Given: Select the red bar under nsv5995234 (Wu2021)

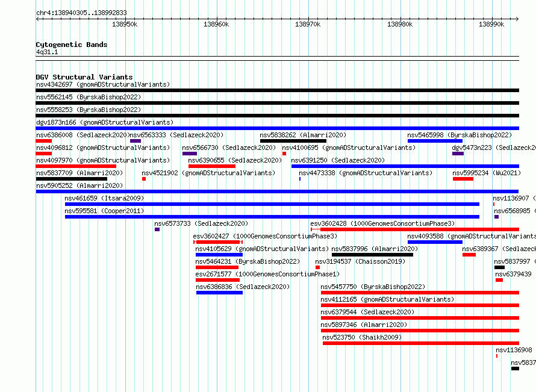Looking at the screenshot, I should [463, 179].
